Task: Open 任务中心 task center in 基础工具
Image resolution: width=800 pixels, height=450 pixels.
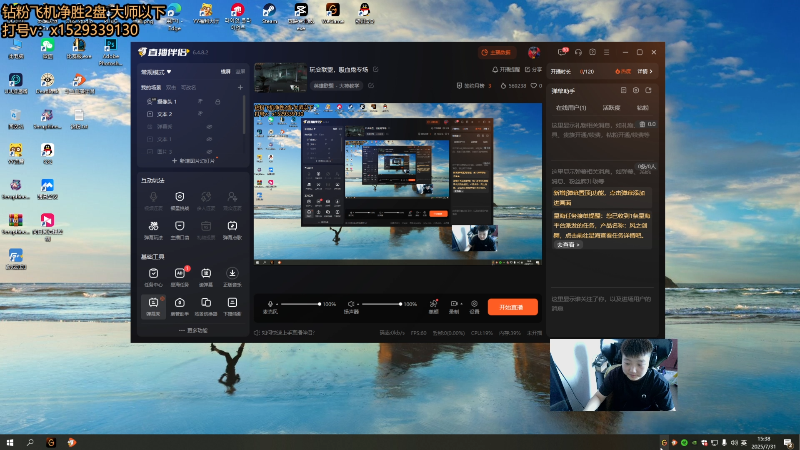Action: point(153,277)
